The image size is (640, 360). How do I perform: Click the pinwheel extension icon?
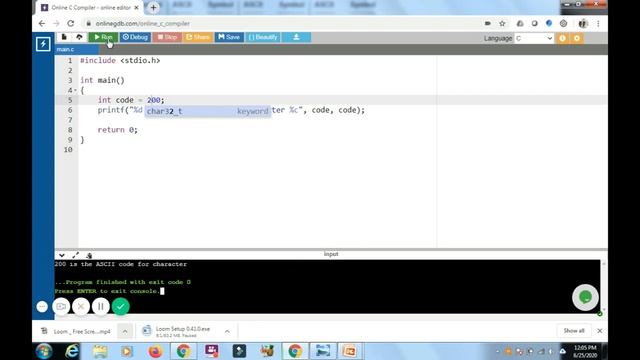point(563,23)
